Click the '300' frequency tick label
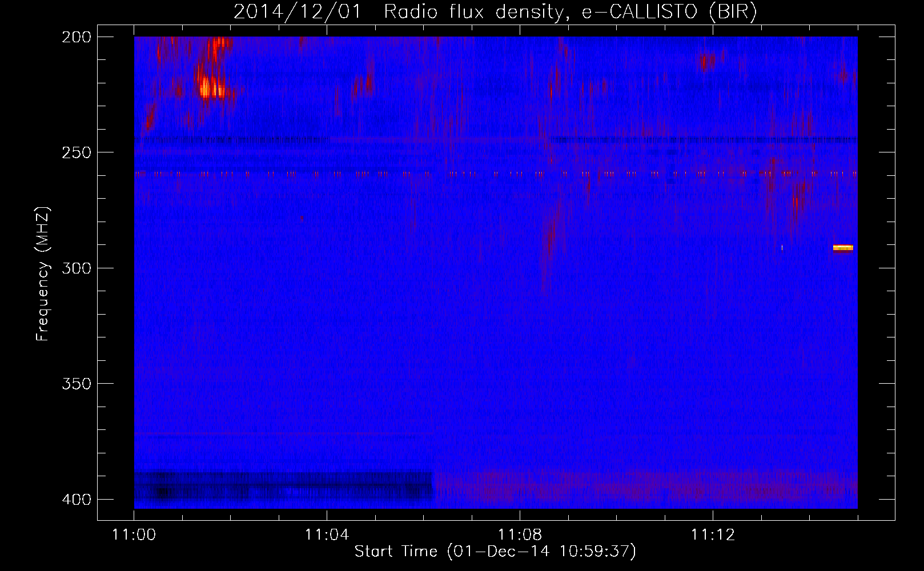The height and width of the screenshot is (571, 924). pos(77,268)
